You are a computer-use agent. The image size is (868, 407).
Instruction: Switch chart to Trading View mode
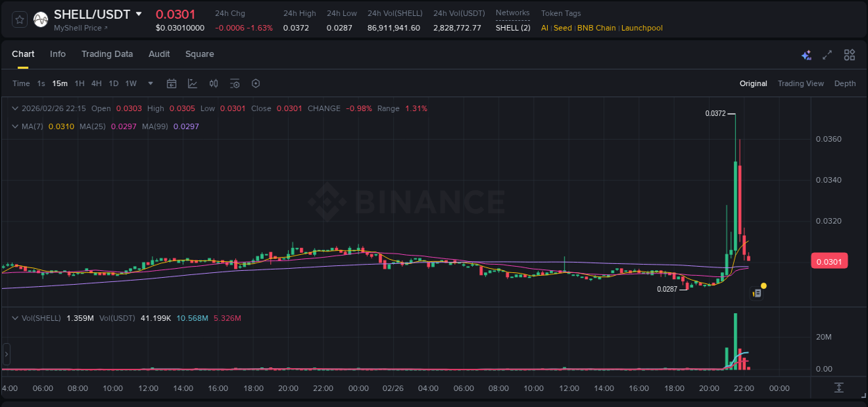(800, 83)
